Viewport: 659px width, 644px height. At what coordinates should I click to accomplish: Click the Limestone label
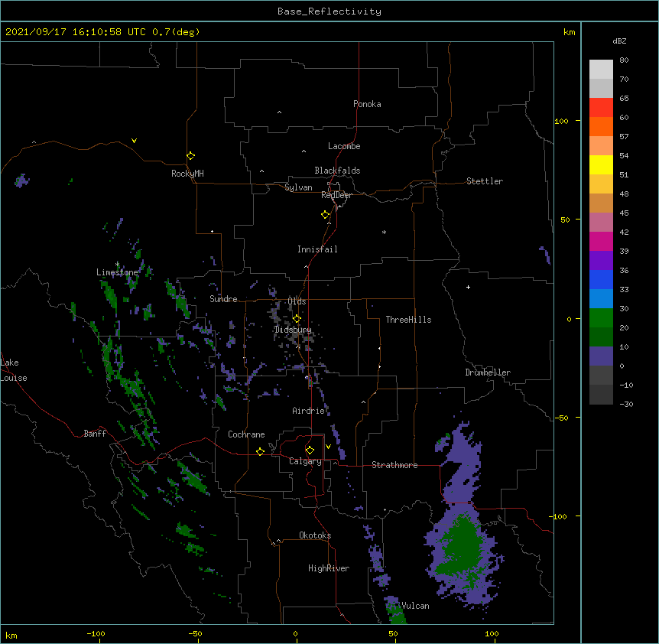tap(117, 272)
